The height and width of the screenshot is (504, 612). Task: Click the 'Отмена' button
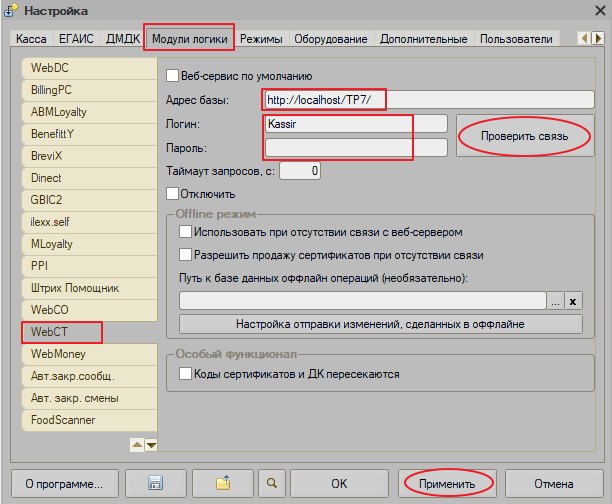pos(554,483)
